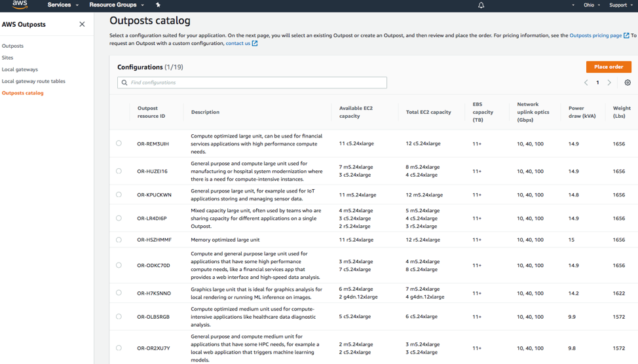Click the Place order button
Screen dimensions: 638x364
coord(609,67)
